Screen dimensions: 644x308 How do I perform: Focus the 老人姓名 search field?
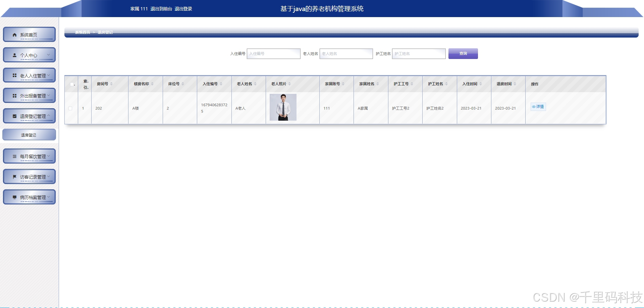346,54
